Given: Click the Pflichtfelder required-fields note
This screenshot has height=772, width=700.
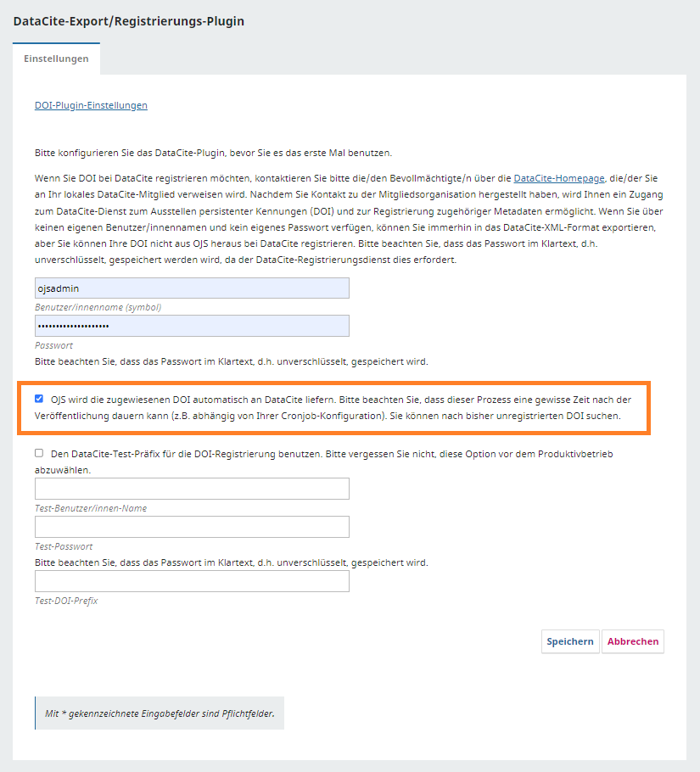Looking at the screenshot, I should 160,713.
